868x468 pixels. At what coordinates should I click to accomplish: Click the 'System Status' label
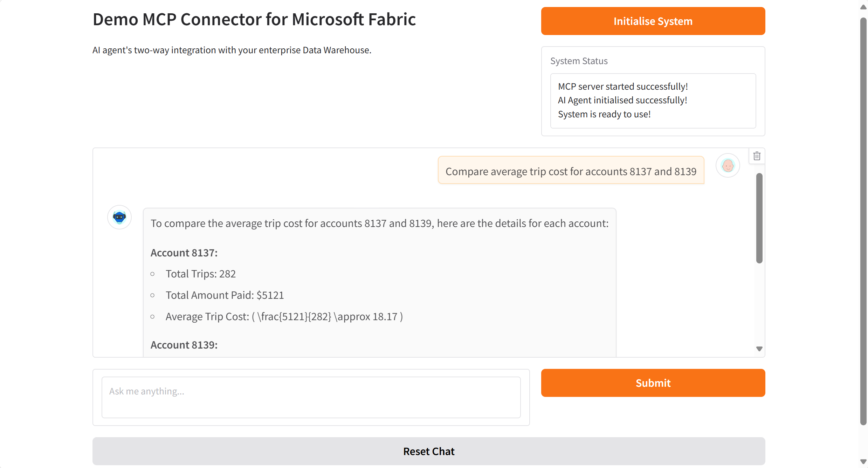[579, 61]
